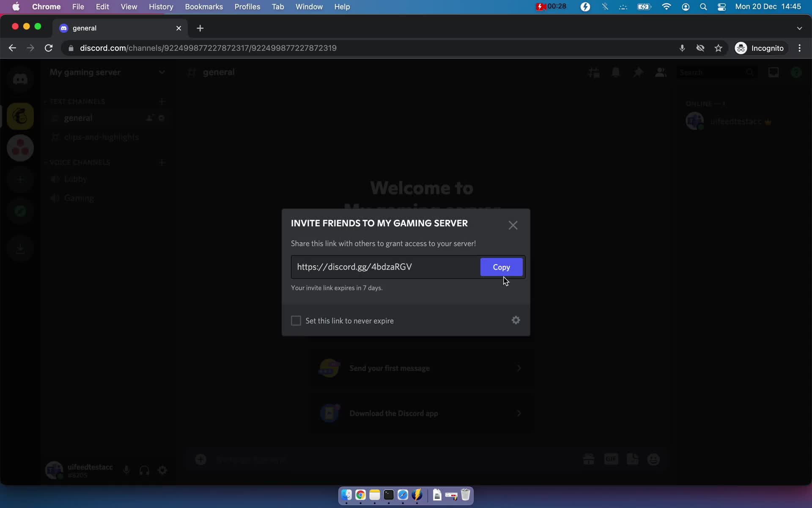
Task: Open the sticker picker icon
Action: tap(633, 459)
